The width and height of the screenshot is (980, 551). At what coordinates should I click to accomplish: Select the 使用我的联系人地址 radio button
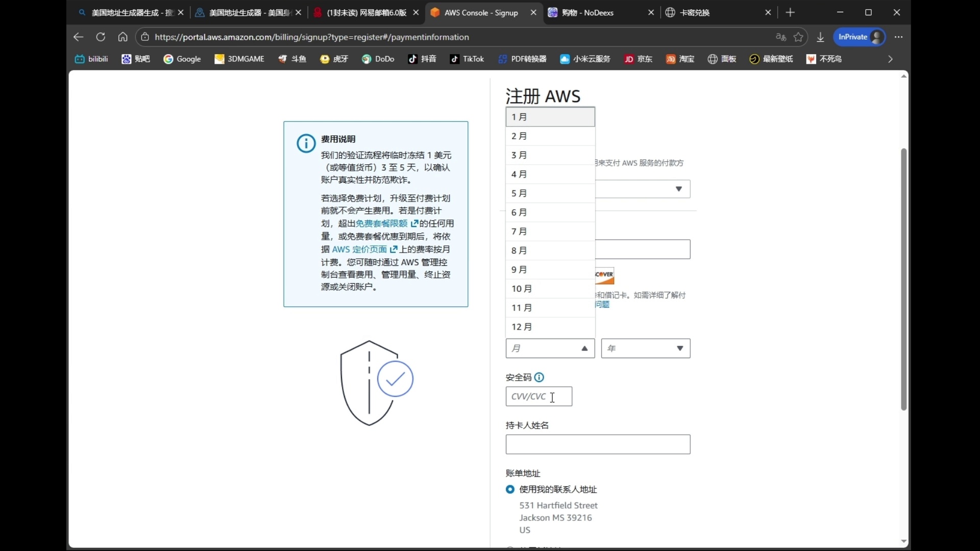(510, 489)
